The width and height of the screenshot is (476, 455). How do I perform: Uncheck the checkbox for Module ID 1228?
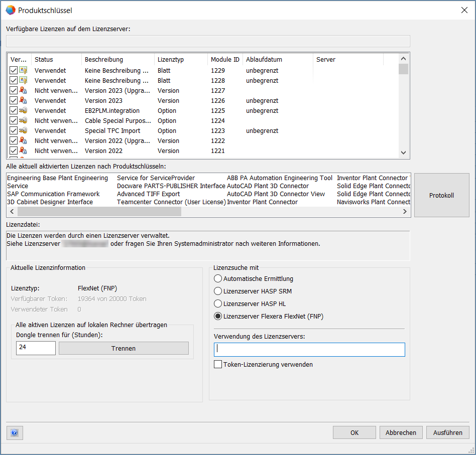tap(14, 81)
